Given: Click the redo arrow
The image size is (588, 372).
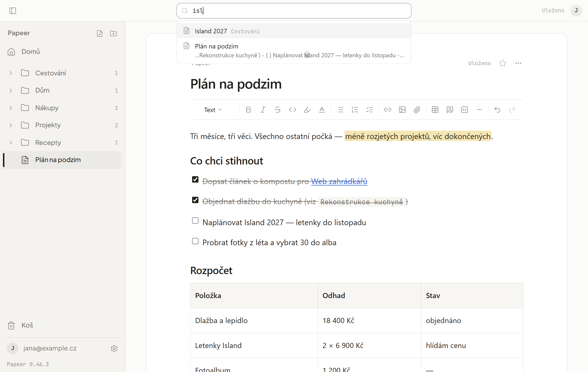Looking at the screenshot, I should point(512,110).
